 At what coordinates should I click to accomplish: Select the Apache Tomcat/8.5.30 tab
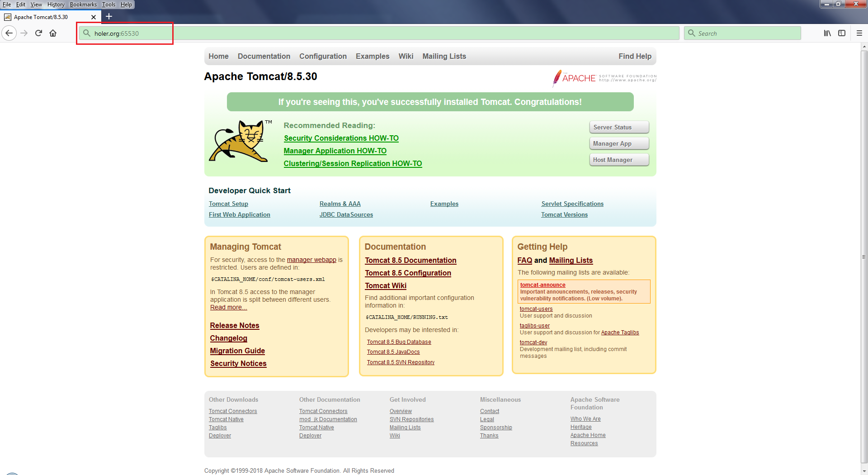pyautogui.click(x=51, y=17)
